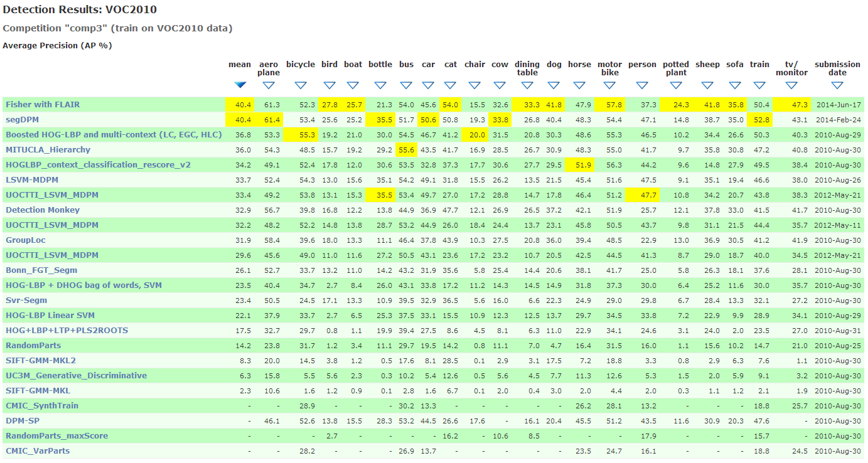The height and width of the screenshot is (463, 868).
Task: Sort by person column triangle
Action: 642,85
